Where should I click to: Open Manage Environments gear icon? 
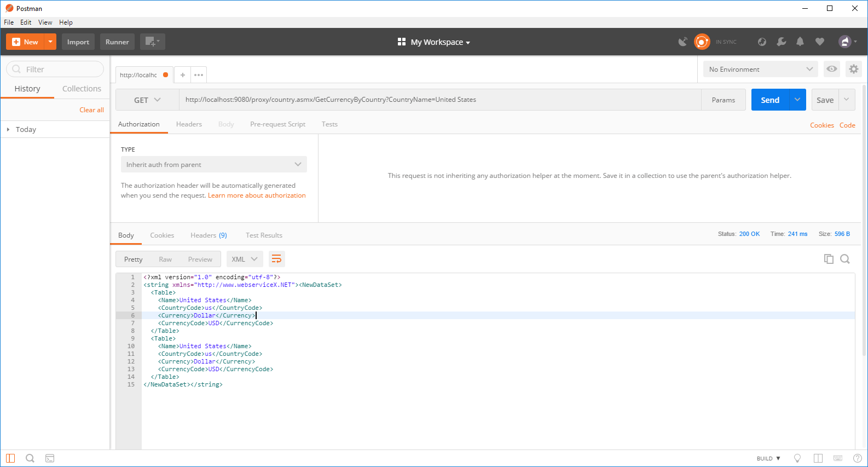pos(853,69)
